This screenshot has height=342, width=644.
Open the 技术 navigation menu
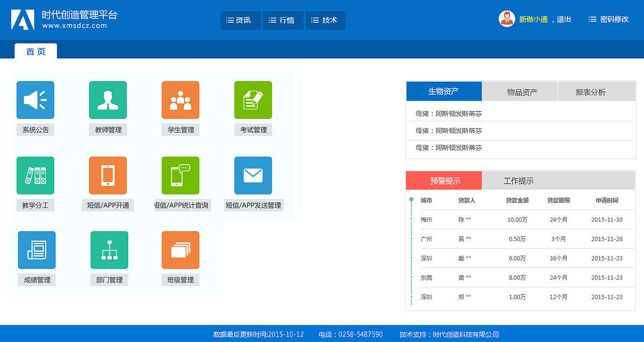[325, 20]
